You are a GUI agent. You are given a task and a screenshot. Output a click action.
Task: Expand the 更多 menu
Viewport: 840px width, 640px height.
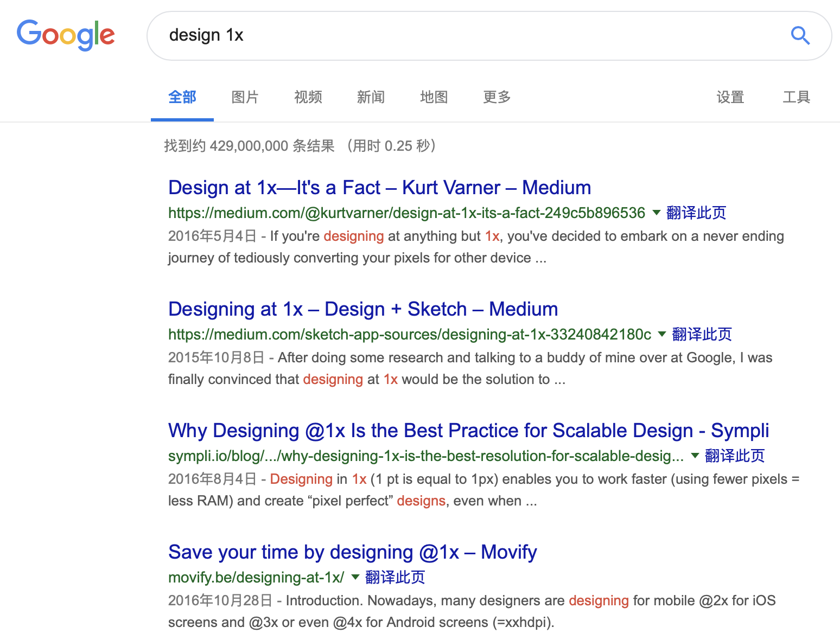point(497,97)
